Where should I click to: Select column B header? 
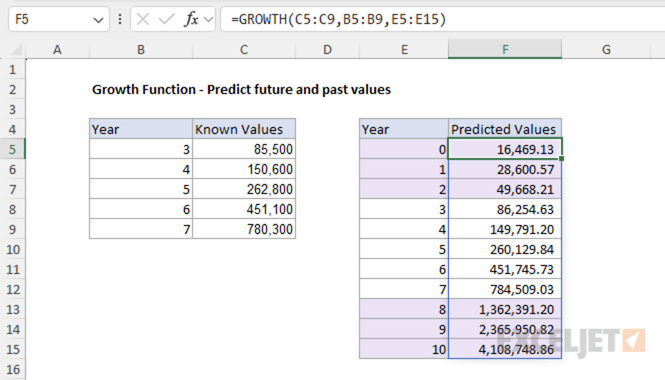click(141, 50)
